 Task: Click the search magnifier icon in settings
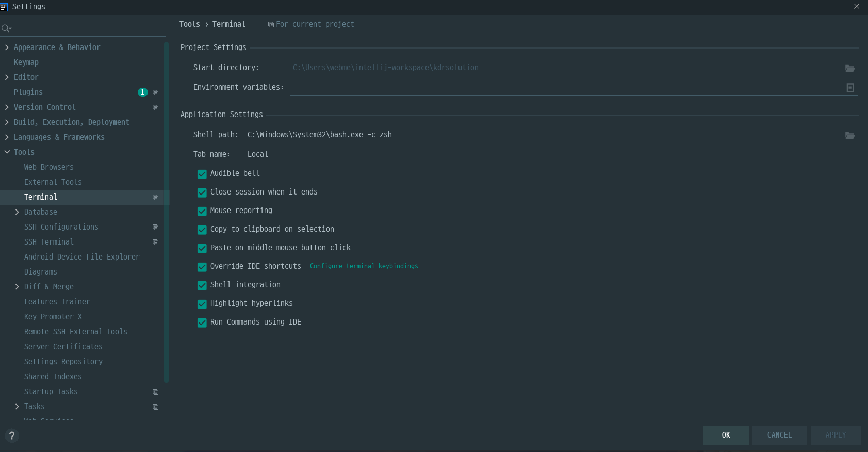6,28
